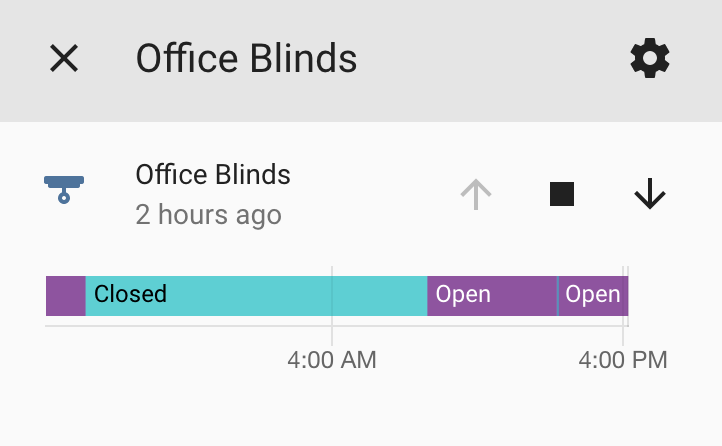Image resolution: width=722 pixels, height=446 pixels.
Task: Close the blinds with down arrow
Action: click(650, 194)
